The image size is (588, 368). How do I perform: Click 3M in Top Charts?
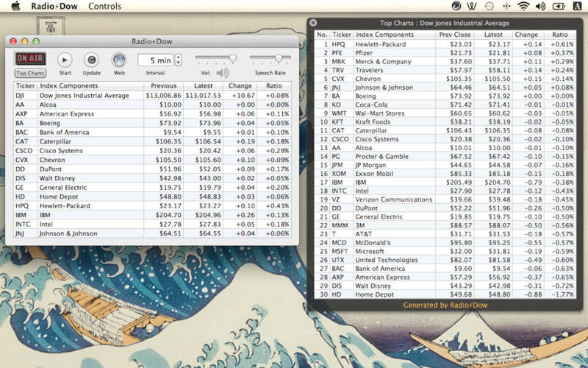(x=359, y=226)
